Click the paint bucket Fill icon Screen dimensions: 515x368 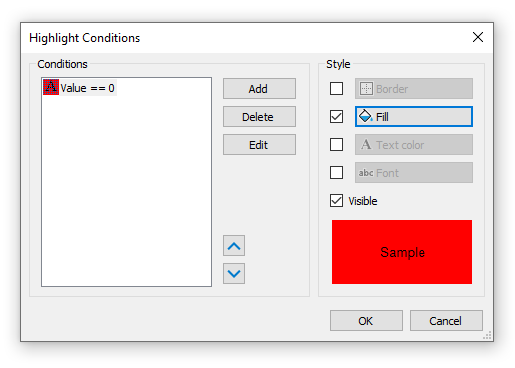(x=366, y=116)
